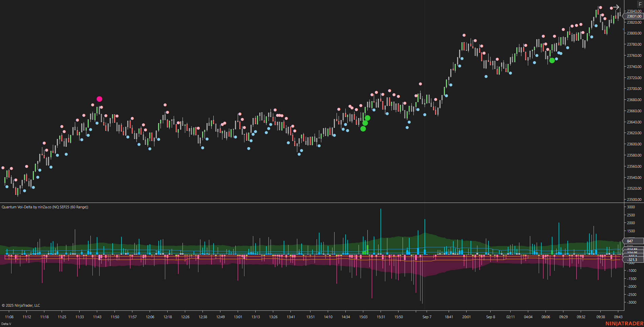Select the magenta sell signal dot near 11:43
Viewport: 644px width, 327px height.
click(x=99, y=99)
